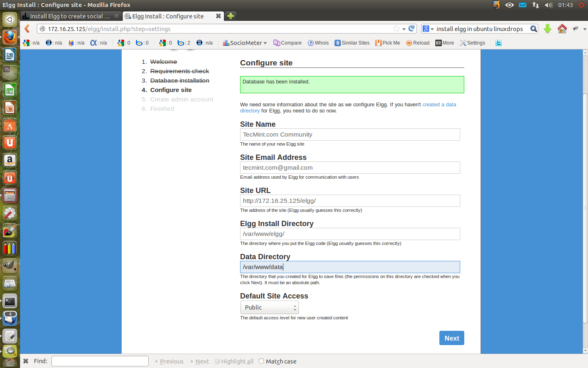Viewport: 588px width, 368px height.
Task: Bookmark this page with the star icon
Action: 396,29
